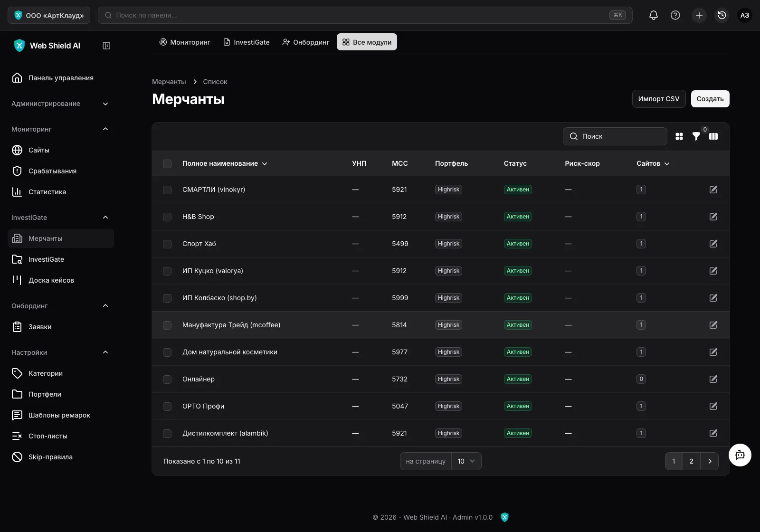Open the per-page count dropdown showing 10
This screenshot has width=760, height=532.
[466, 461]
